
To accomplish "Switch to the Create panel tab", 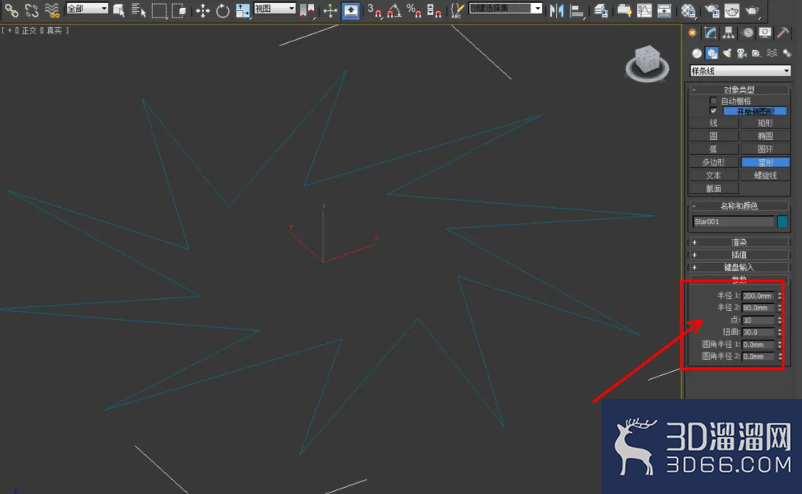I will (693, 33).
